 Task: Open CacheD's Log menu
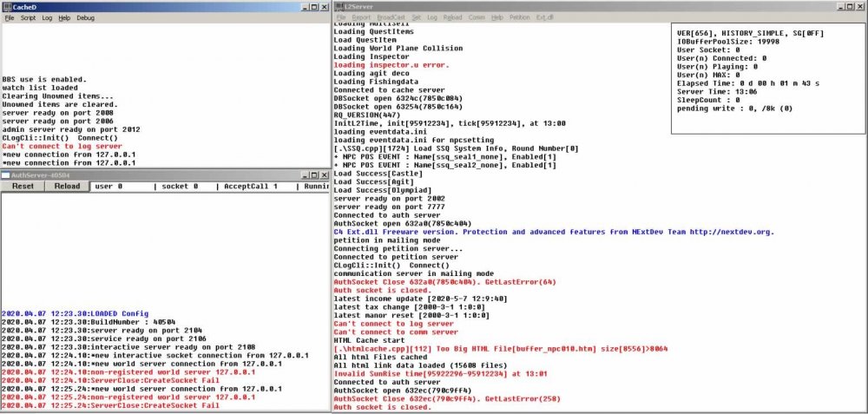[x=47, y=17]
